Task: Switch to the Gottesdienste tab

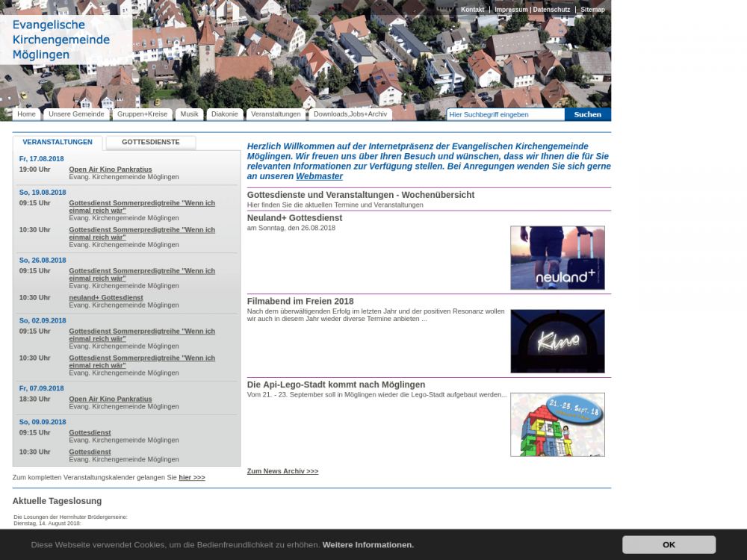Action: click(x=151, y=142)
